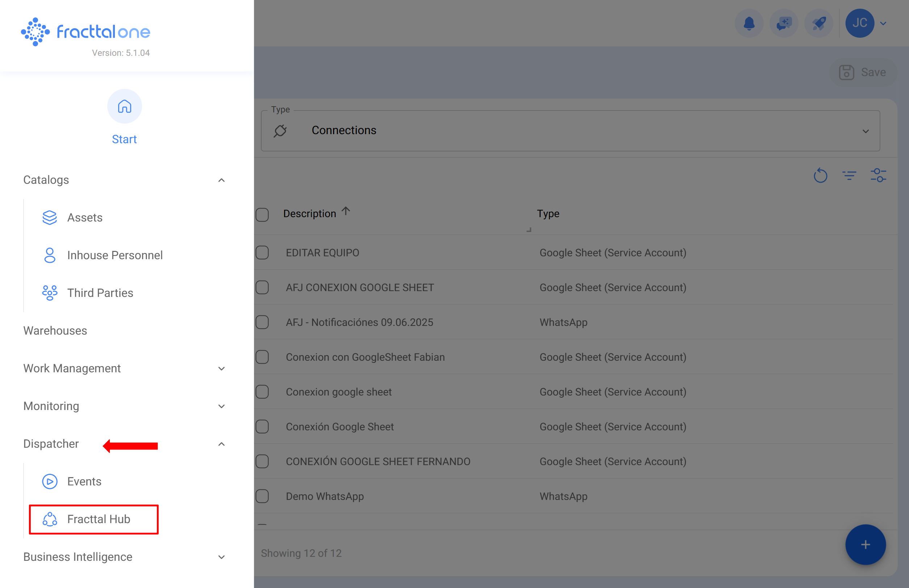Image resolution: width=909 pixels, height=588 pixels.
Task: Open the JC user profile menu
Action: coord(860,23)
